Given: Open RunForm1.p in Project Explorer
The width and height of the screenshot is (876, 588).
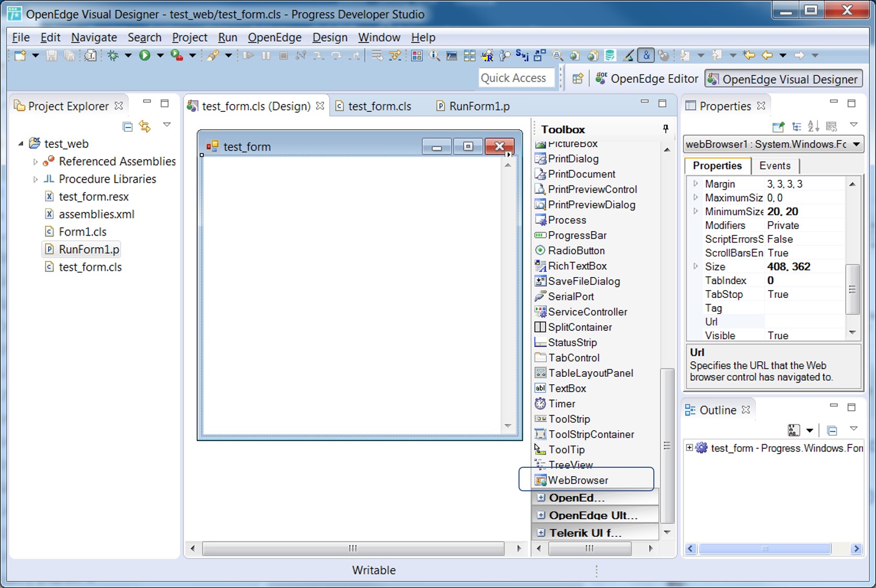Looking at the screenshot, I should 89,249.
